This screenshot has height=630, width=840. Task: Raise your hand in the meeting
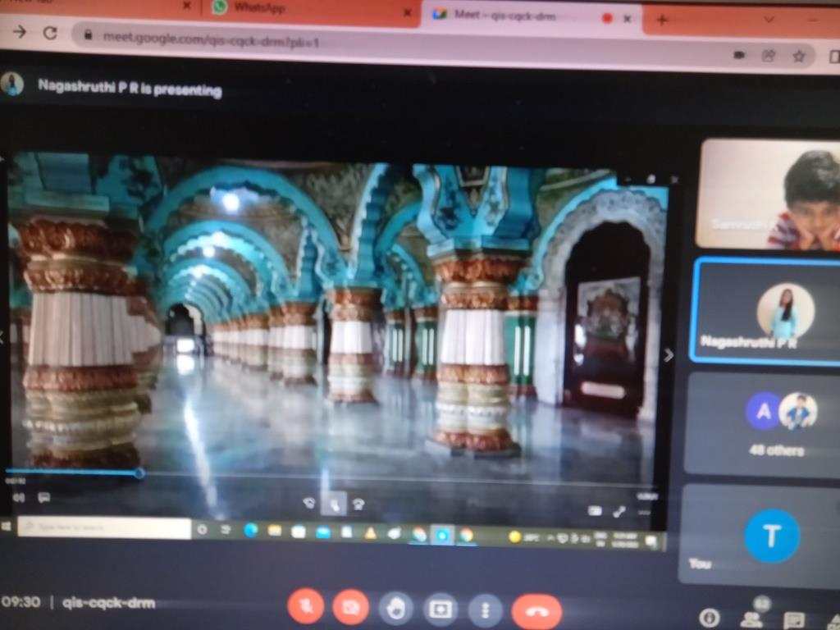(x=396, y=609)
